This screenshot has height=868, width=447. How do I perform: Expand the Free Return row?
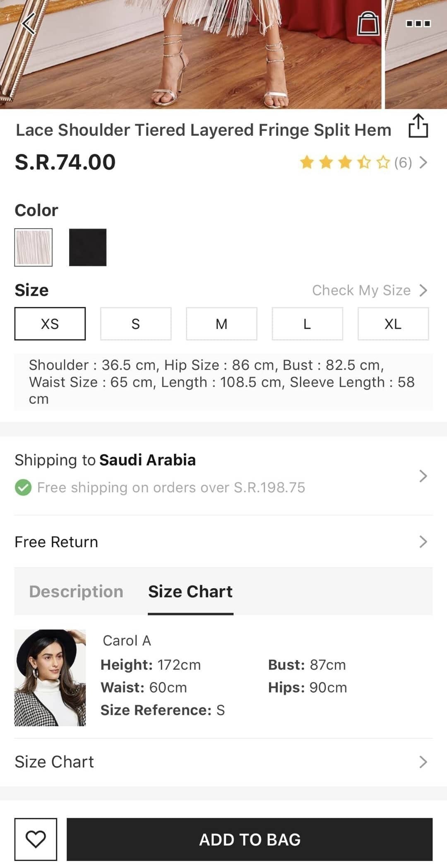(423, 542)
